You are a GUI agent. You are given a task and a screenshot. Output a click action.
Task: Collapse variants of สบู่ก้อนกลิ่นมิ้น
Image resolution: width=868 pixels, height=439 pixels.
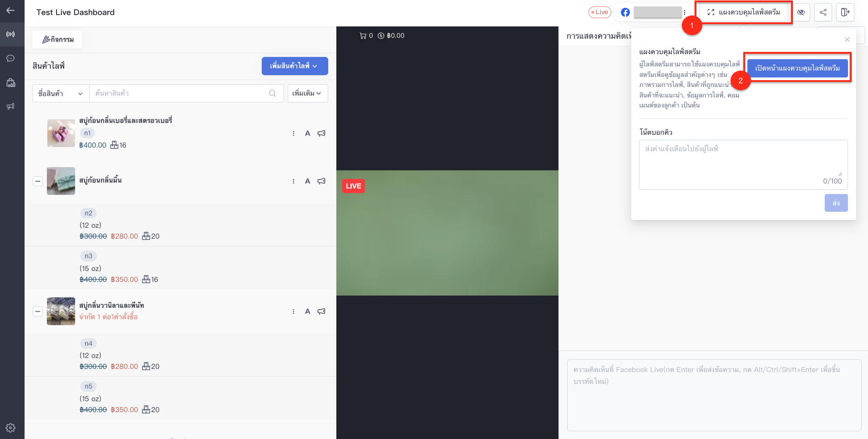click(x=38, y=181)
